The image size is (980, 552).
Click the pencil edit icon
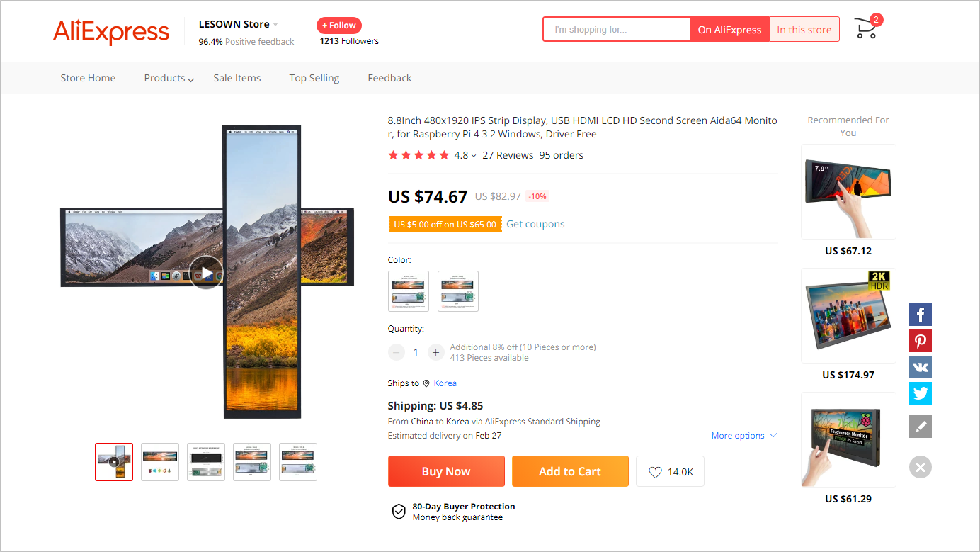(920, 427)
